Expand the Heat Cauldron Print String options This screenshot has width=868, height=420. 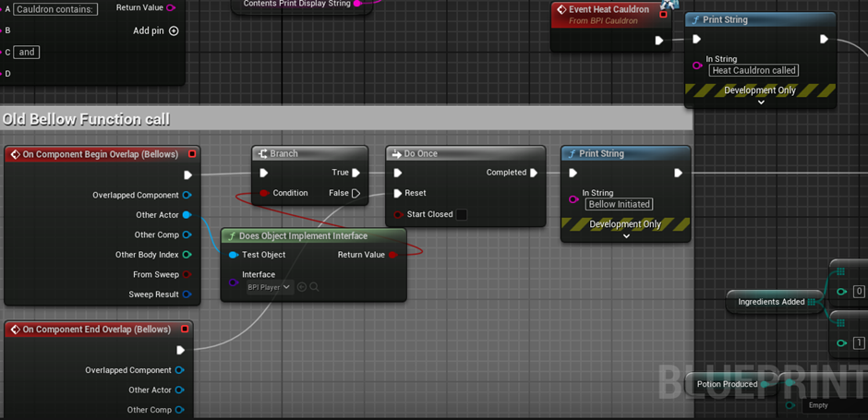tap(760, 102)
